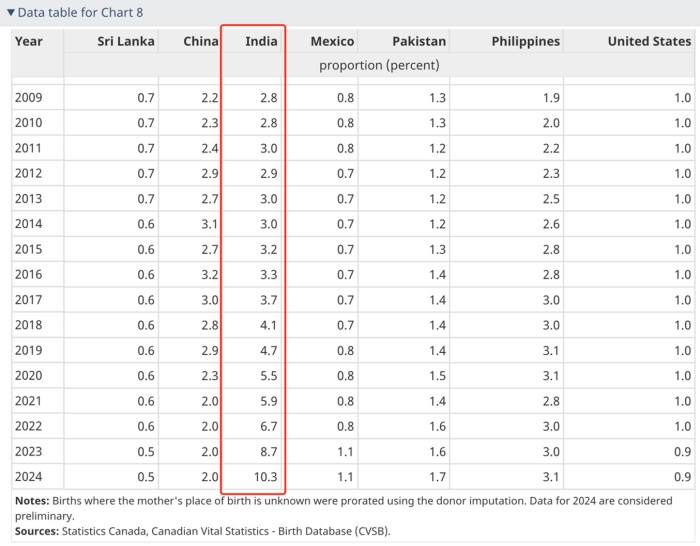Select the Philippines column header

pyautogui.click(x=526, y=41)
